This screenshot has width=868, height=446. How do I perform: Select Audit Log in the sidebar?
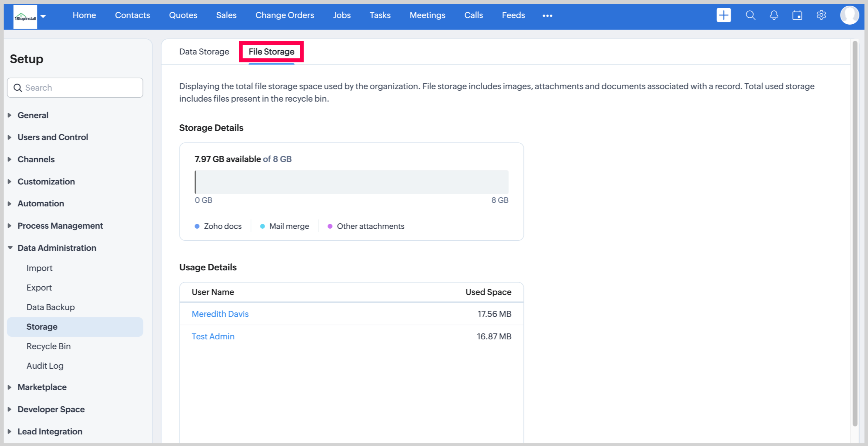[x=45, y=366]
